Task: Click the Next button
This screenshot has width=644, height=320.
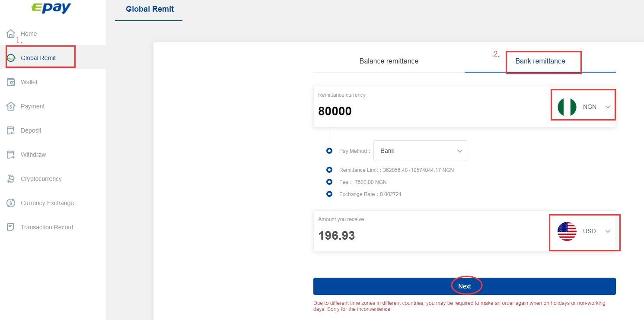Action: [465, 286]
